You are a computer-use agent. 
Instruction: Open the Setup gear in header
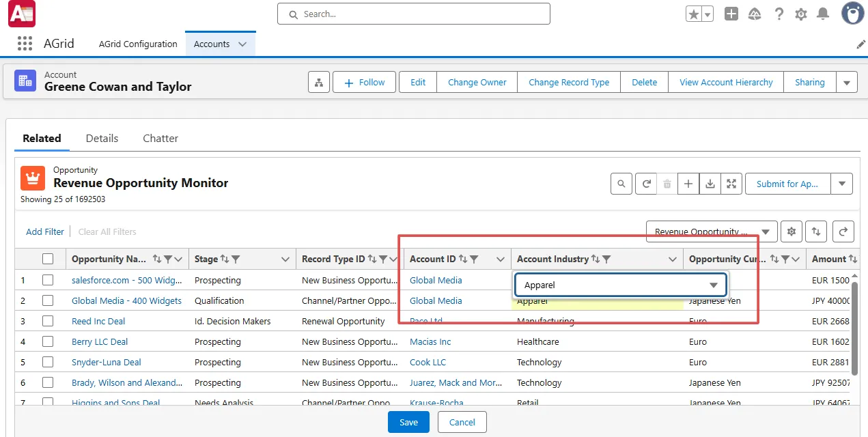tap(801, 14)
